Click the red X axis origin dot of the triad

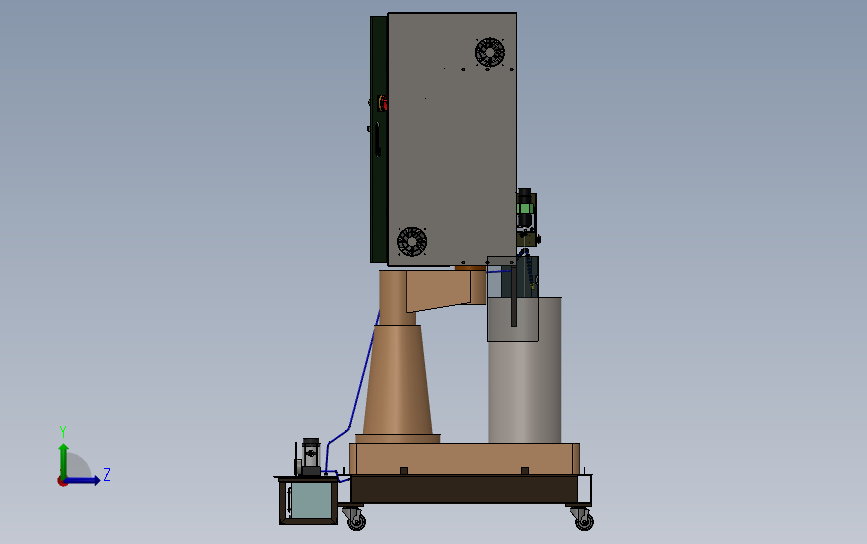tap(62, 482)
